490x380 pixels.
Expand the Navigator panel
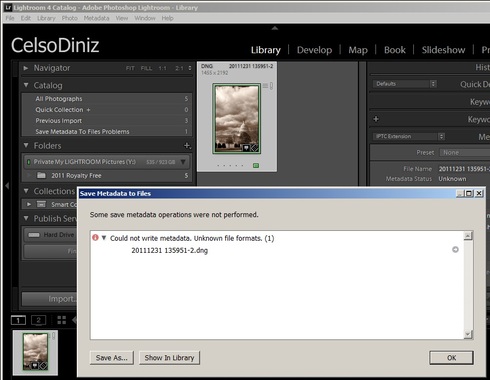pos(26,68)
